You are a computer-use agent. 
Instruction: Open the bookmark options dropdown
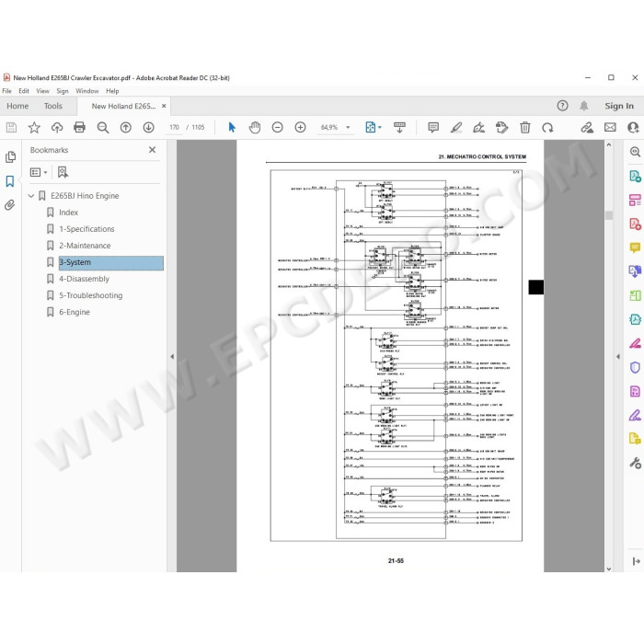pos(39,173)
